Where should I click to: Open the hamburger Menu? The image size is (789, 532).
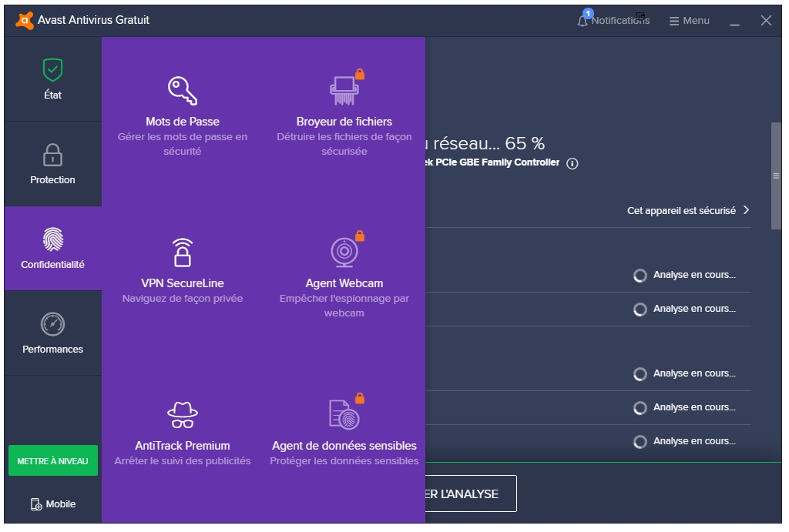coord(689,21)
